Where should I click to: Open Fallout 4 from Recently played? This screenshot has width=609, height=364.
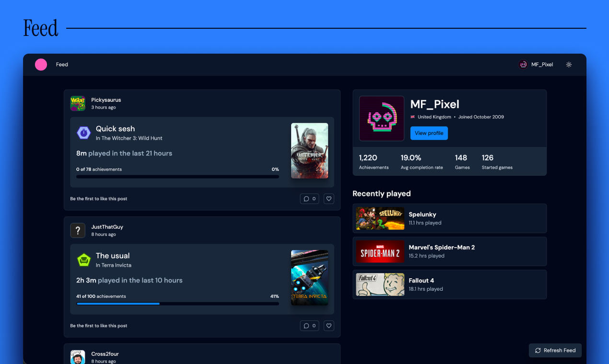(449, 284)
